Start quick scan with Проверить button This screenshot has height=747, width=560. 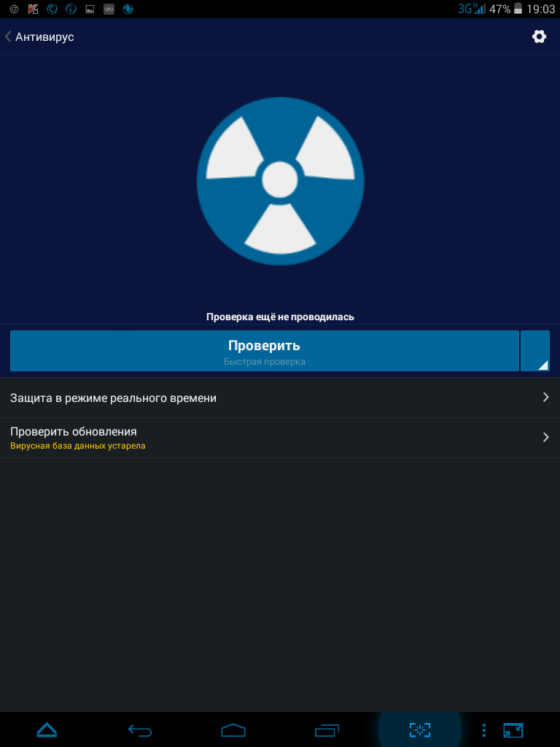[264, 351]
